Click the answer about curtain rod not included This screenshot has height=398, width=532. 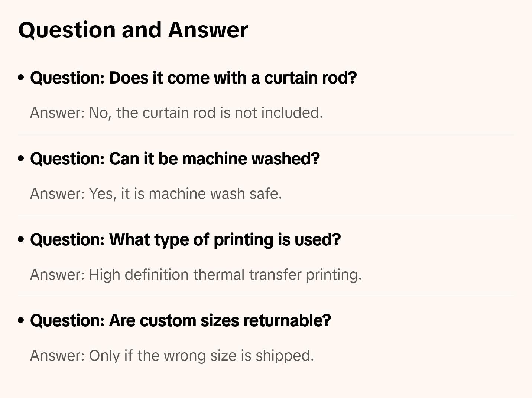176,113
